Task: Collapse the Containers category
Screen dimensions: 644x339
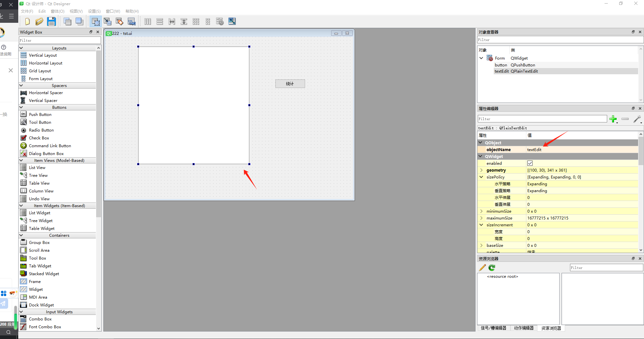Action: [x=22, y=235]
